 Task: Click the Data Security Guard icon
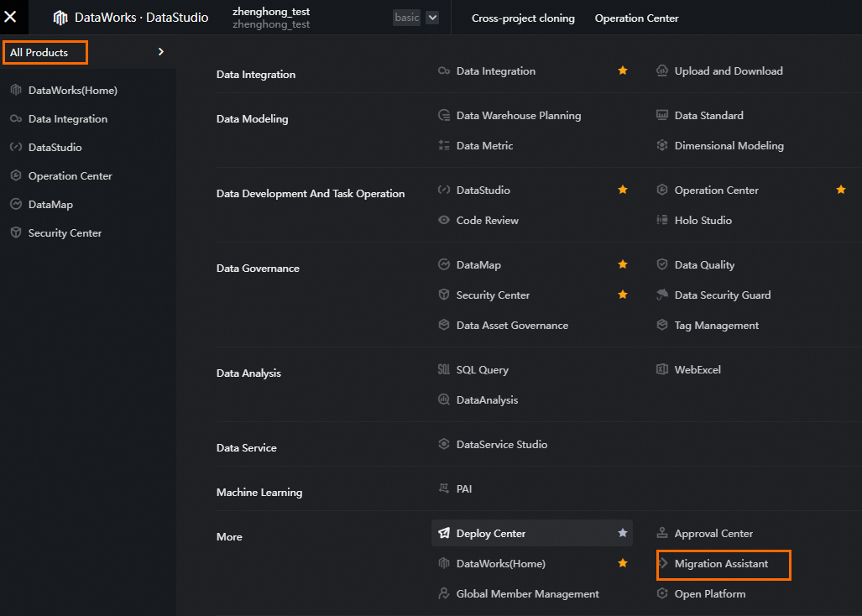pos(662,295)
